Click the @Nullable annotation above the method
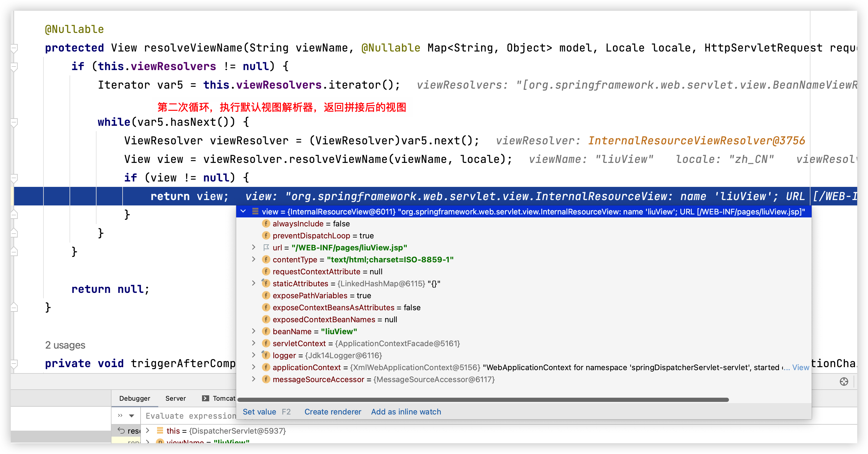Image resolution: width=868 pixels, height=454 pixels. coord(74,29)
